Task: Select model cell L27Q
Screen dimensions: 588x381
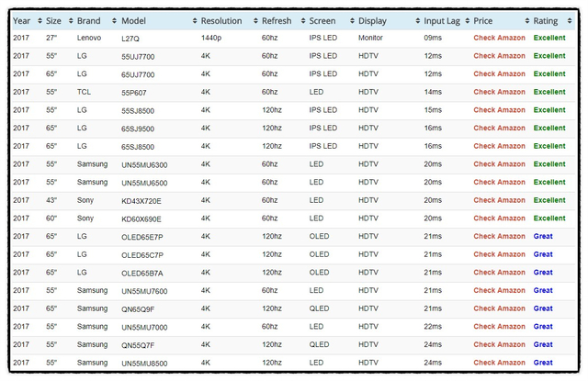Action: point(130,39)
